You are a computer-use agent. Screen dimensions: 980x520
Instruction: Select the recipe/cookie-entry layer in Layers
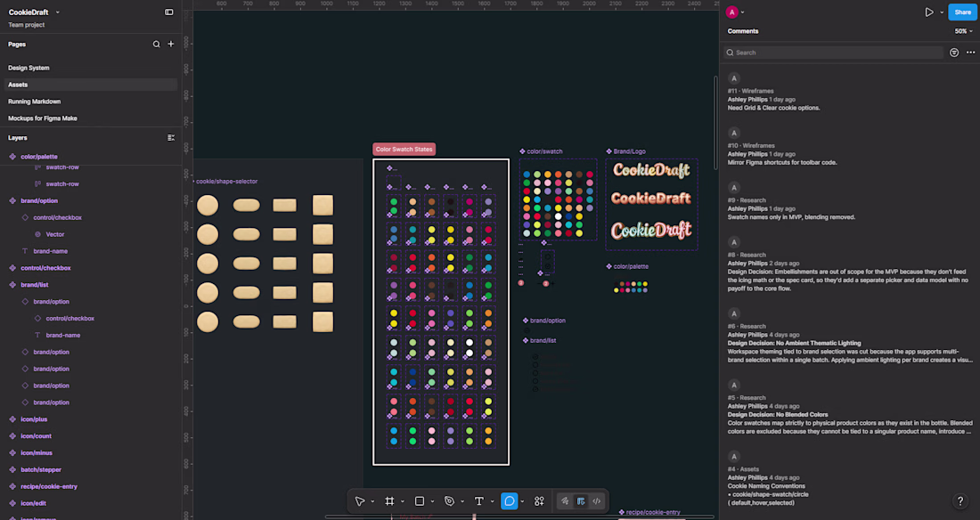click(49, 487)
